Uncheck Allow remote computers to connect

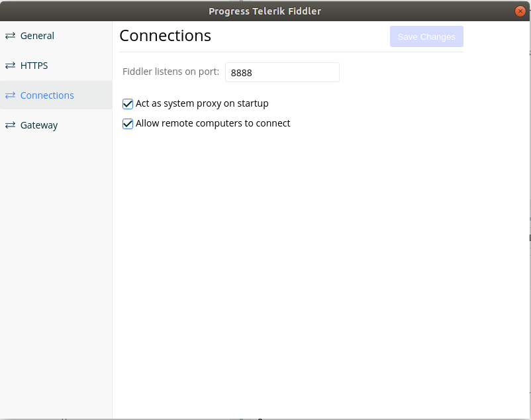128,124
